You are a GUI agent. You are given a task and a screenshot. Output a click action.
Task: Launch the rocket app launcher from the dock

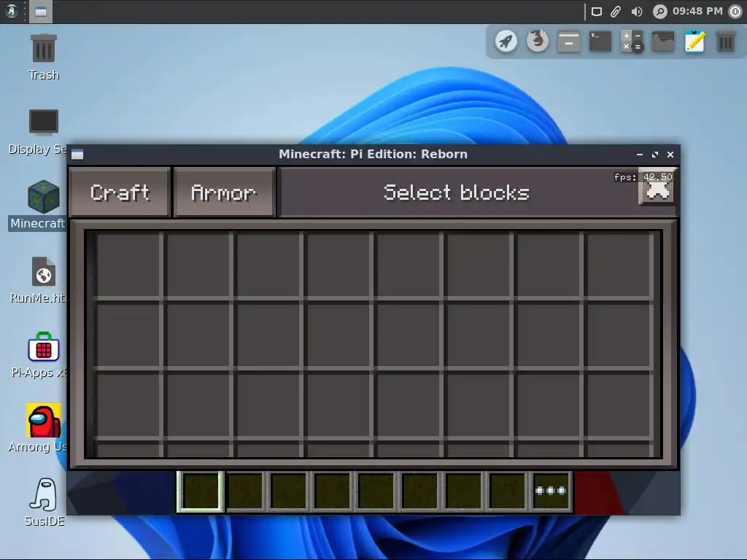506,42
